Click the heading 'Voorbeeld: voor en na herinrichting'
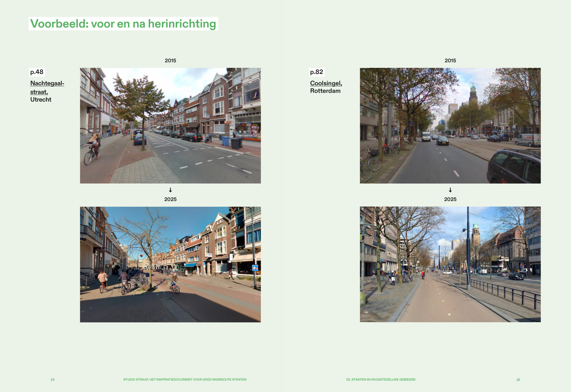The width and height of the screenshot is (571, 392). coord(123,24)
